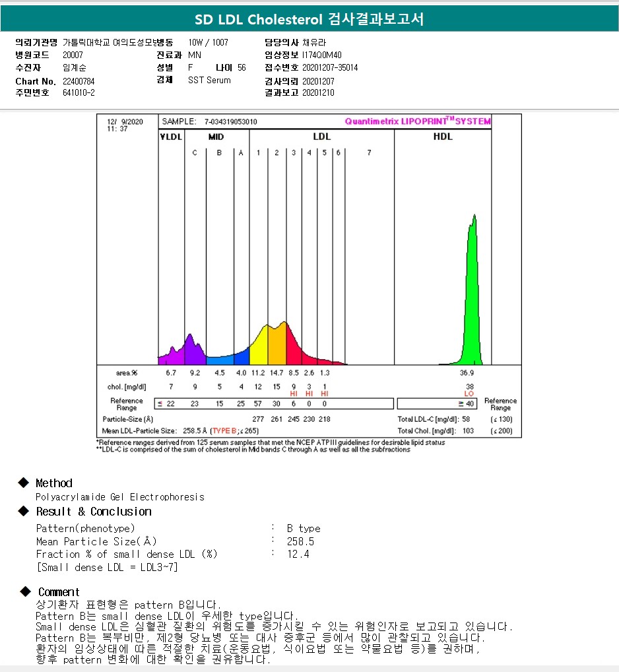This screenshot has width=619, height=672.
Task: Select the specimen text 'SST Serum'
Action: click(209, 80)
